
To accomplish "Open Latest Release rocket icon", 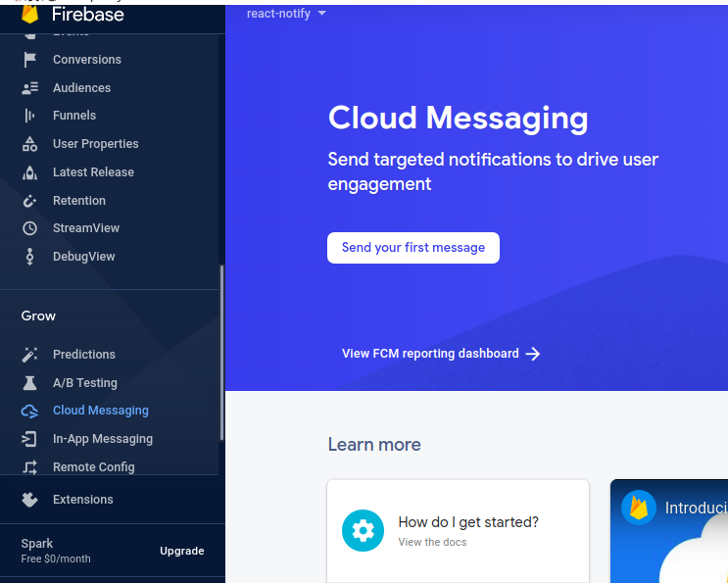I will pos(29,172).
